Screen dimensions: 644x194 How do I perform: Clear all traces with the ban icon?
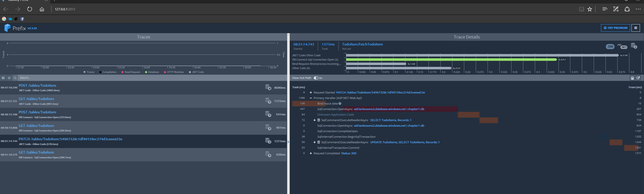9,78
